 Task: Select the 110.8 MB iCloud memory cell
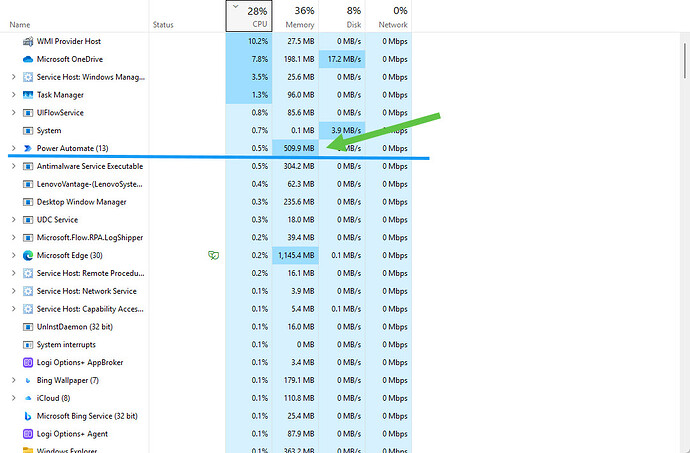click(295, 398)
